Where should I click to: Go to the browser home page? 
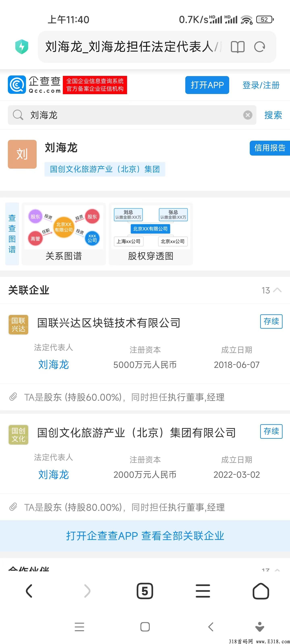click(261, 591)
